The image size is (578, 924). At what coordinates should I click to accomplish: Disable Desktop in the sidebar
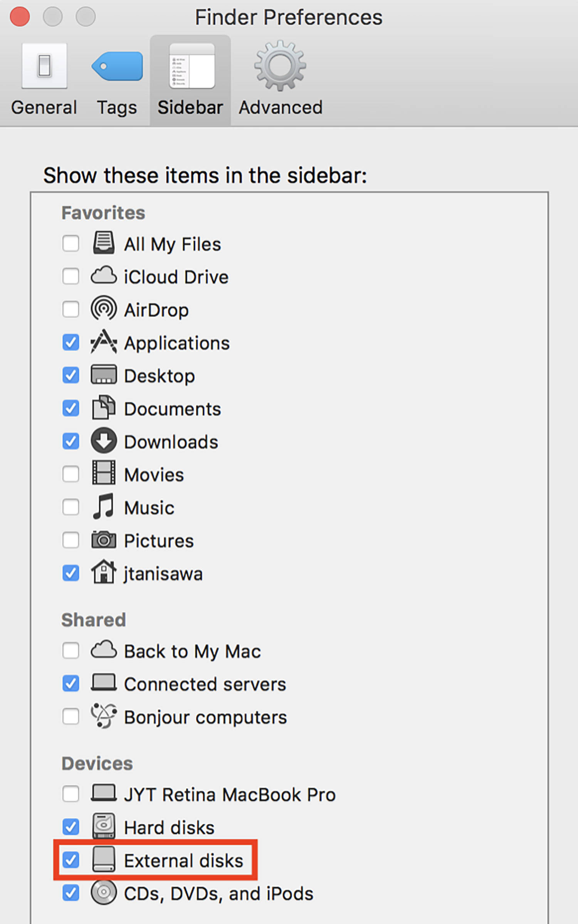pyautogui.click(x=71, y=375)
